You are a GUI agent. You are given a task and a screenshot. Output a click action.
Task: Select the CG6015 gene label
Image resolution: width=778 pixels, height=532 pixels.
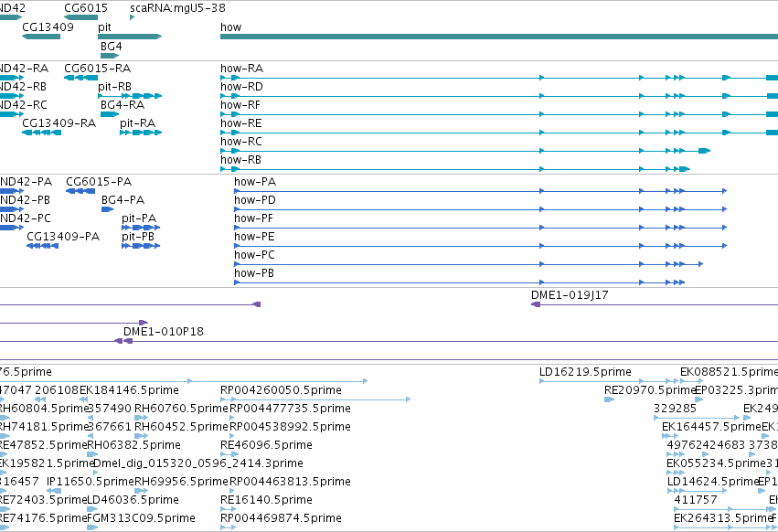[x=86, y=8]
